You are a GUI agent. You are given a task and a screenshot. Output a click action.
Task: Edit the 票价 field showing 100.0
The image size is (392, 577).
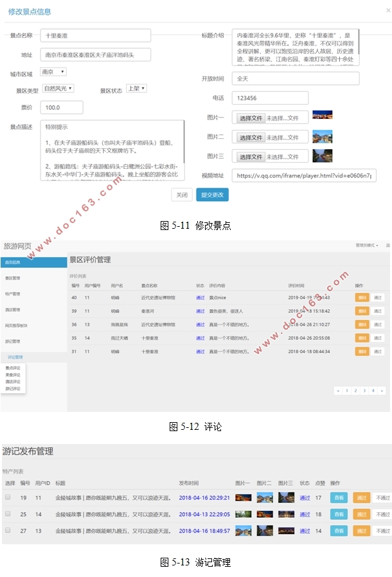click(62, 107)
